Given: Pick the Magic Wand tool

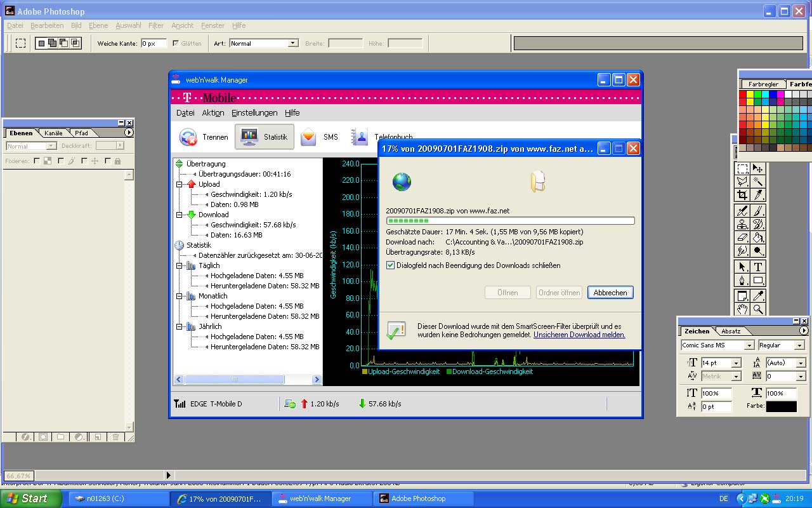Looking at the screenshot, I should coord(757,182).
